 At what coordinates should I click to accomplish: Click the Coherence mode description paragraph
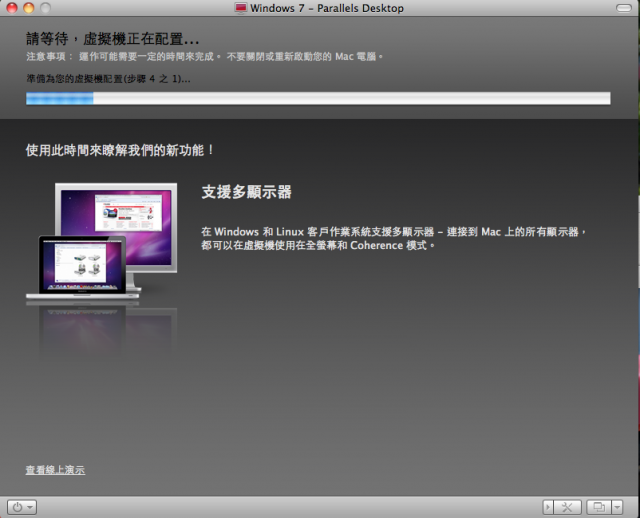tap(394, 238)
